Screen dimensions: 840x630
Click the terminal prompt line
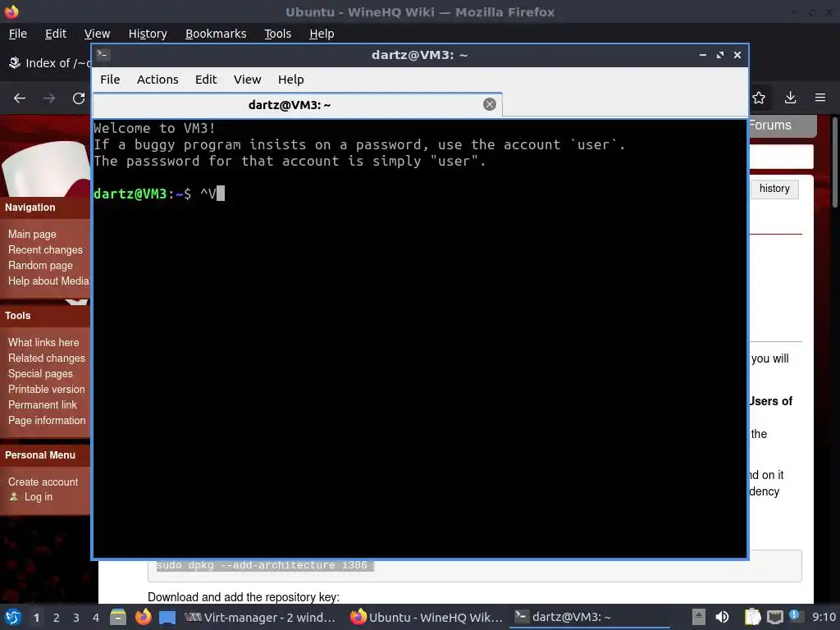(159, 194)
